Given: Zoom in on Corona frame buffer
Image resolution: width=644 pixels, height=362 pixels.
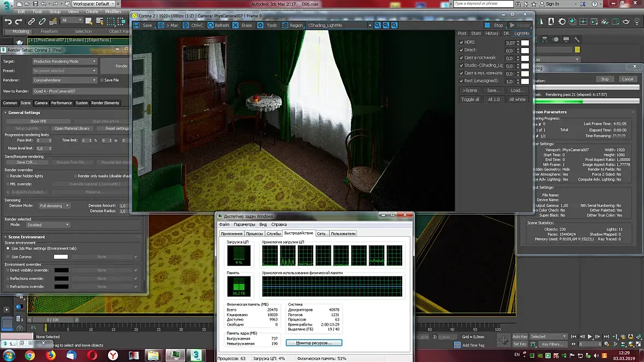Looking at the screenshot, I should pyautogui.click(x=378, y=25).
